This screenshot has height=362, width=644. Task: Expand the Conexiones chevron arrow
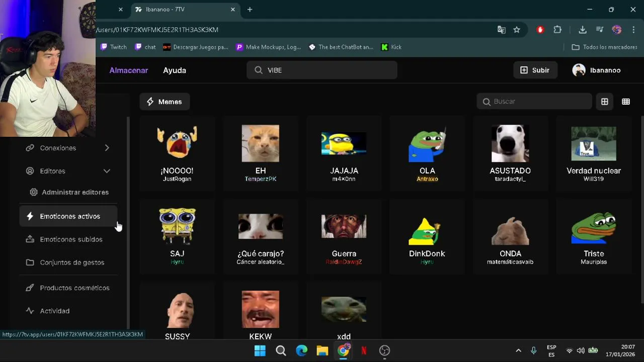coord(107,148)
